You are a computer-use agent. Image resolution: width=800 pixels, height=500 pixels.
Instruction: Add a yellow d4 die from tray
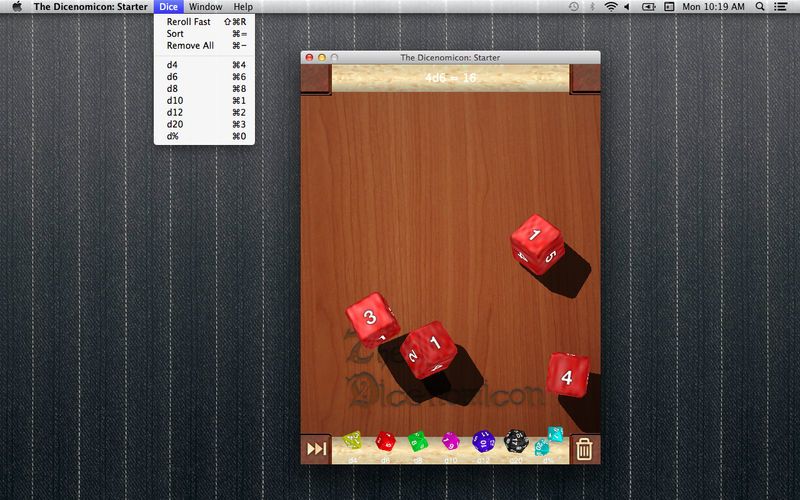(x=353, y=440)
